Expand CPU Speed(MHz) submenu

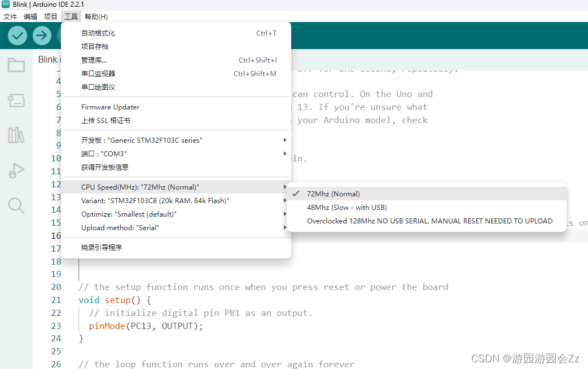176,187
